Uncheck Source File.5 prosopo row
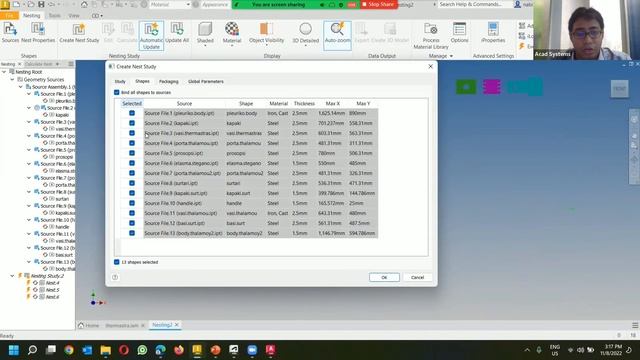This screenshot has width=640, height=360. pyautogui.click(x=132, y=153)
